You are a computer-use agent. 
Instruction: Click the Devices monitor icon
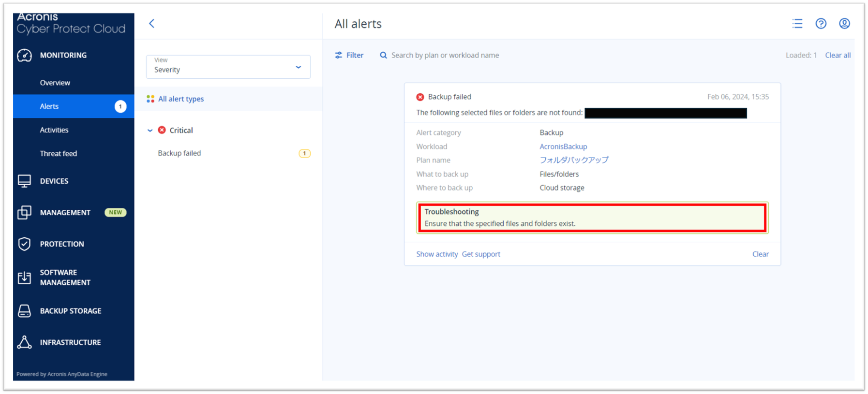tap(24, 181)
